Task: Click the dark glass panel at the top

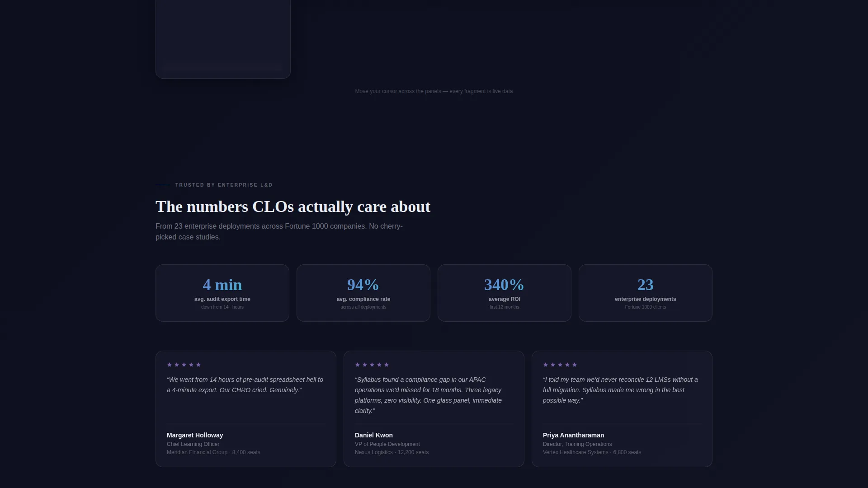Action: coord(223,39)
